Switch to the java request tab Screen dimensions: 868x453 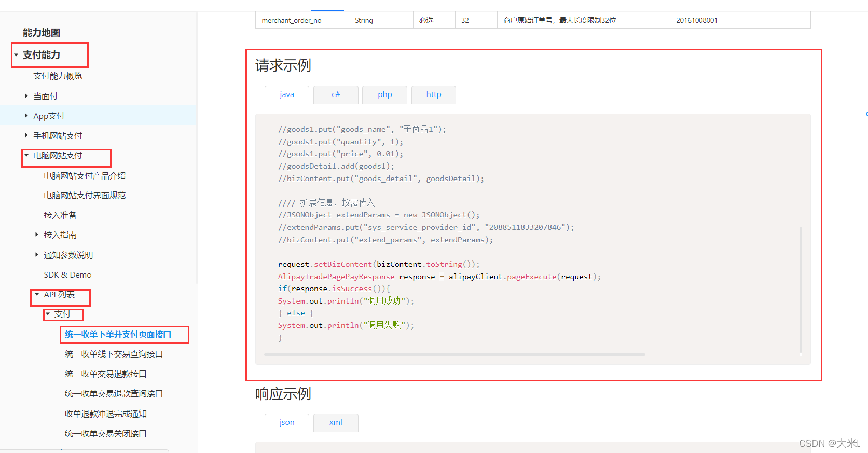(287, 94)
